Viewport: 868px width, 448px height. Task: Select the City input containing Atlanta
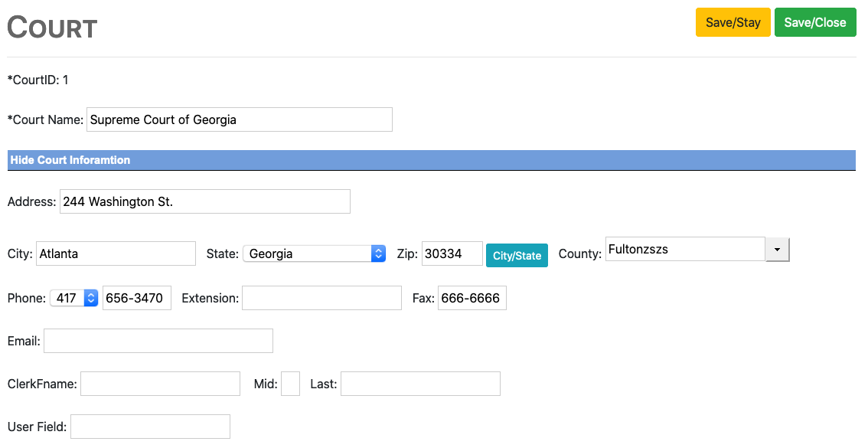(x=116, y=253)
